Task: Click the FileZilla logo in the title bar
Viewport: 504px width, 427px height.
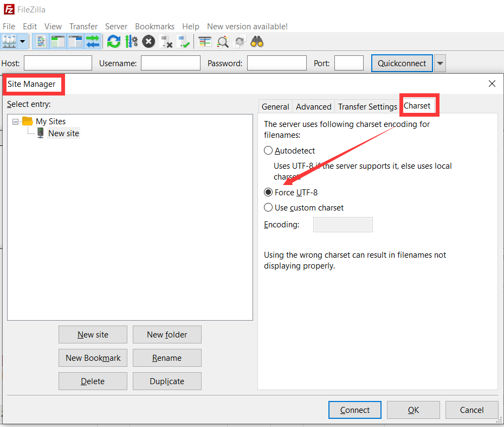Action: [9, 9]
